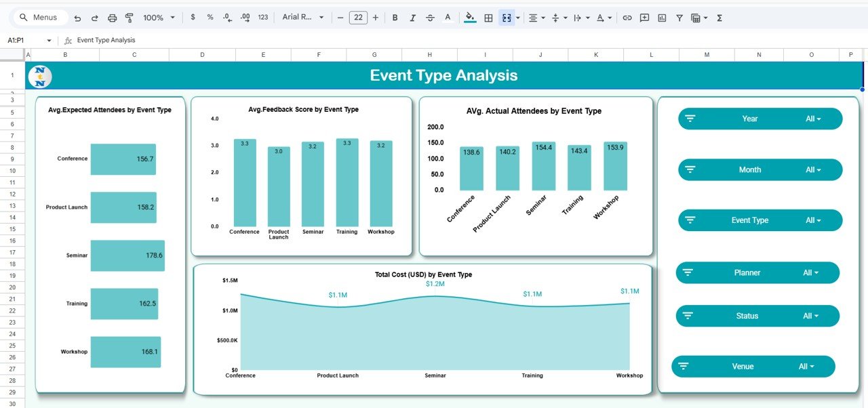This screenshot has width=868, height=408.
Task: Click the Create a filter icon
Action: (679, 18)
